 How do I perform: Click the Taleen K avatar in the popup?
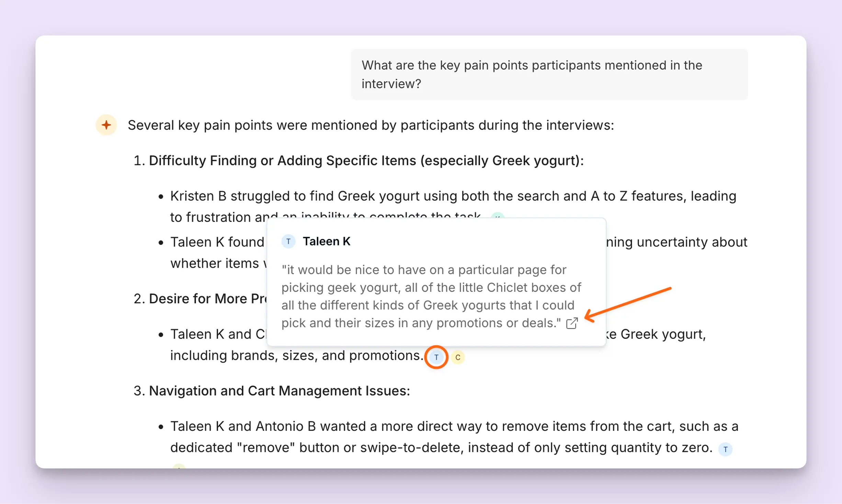[x=289, y=241]
